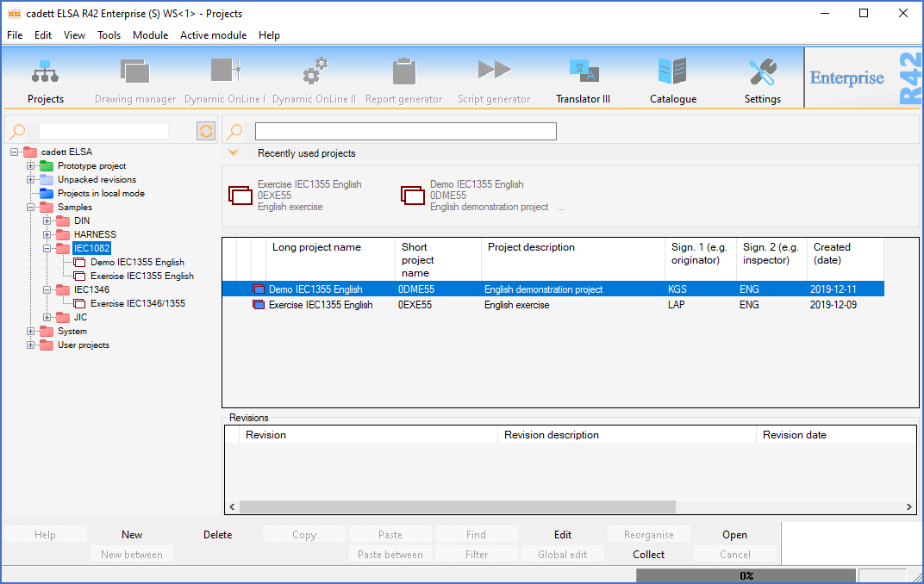The height and width of the screenshot is (584, 924).
Task: Click the refresh tree button
Action: point(206,131)
